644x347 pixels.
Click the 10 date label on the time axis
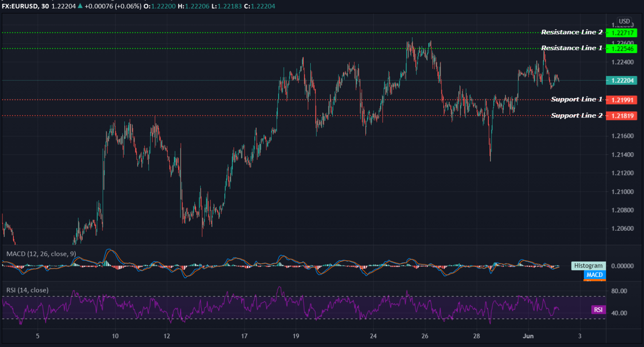[115, 336]
